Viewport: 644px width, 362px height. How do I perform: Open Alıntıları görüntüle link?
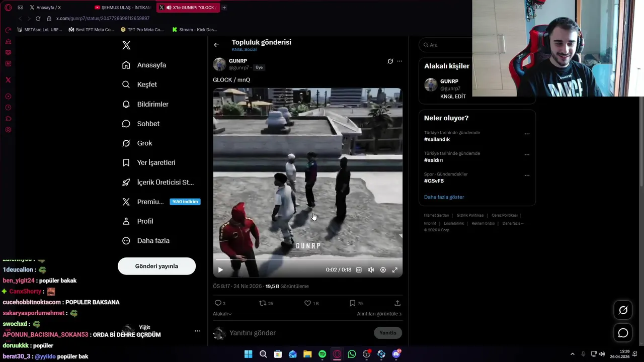coord(379,314)
